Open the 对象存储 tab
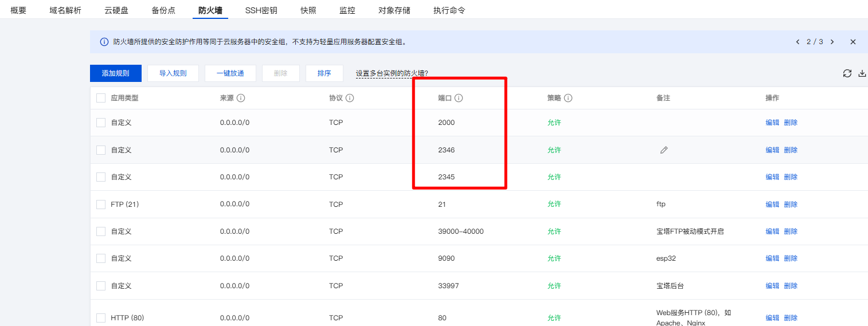The height and width of the screenshot is (326, 868). (394, 10)
